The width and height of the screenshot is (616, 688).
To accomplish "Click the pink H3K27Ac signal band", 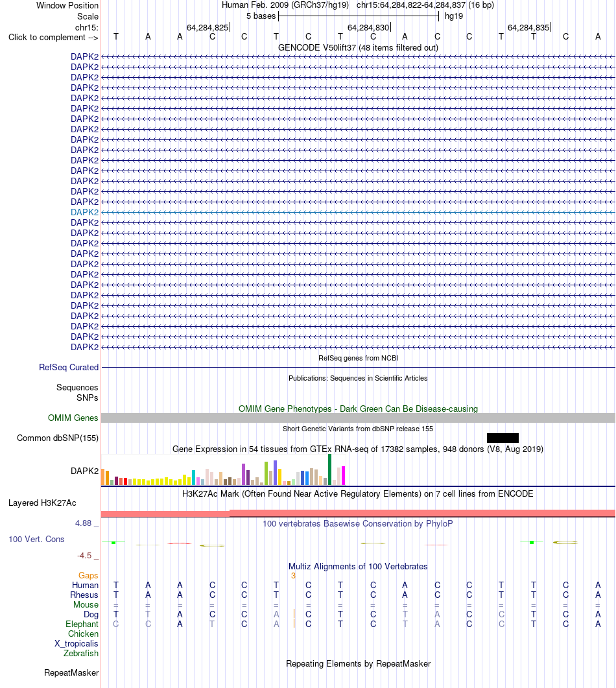I will (358, 514).
